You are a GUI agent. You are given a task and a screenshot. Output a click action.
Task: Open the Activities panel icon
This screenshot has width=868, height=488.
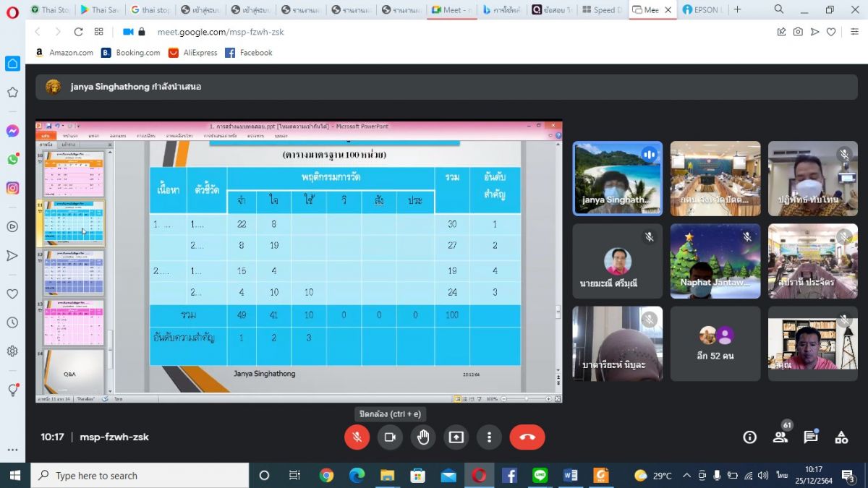841,437
